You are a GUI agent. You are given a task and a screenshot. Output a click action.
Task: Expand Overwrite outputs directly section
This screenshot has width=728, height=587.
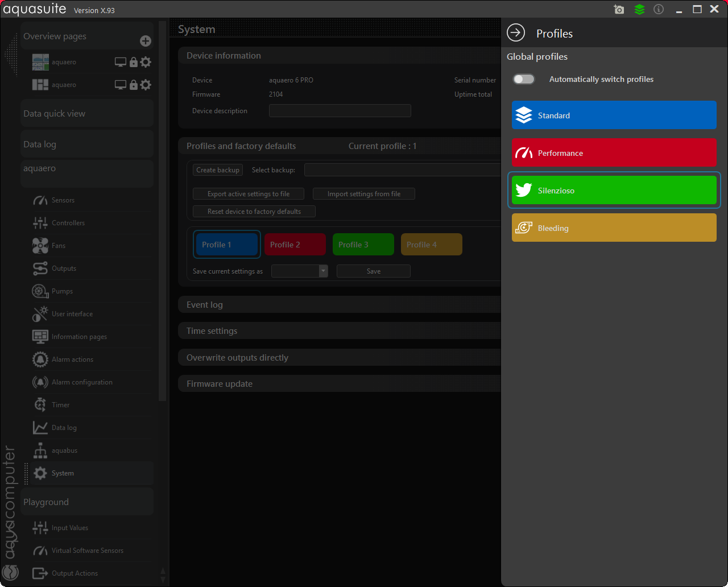pos(340,358)
